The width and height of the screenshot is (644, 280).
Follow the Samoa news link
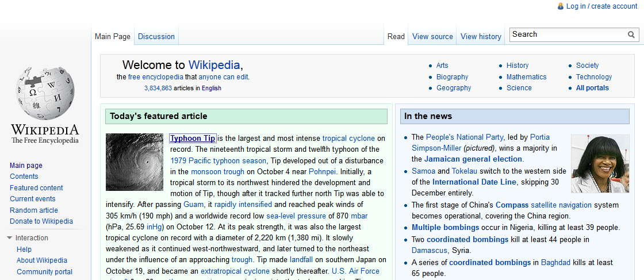[x=423, y=171]
